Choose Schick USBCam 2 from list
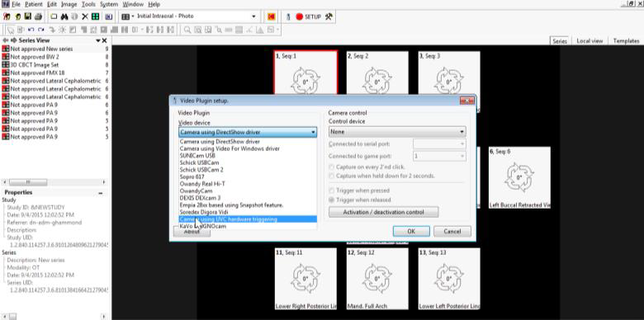Image resolution: width=644 pixels, height=320 pixels. point(248,169)
